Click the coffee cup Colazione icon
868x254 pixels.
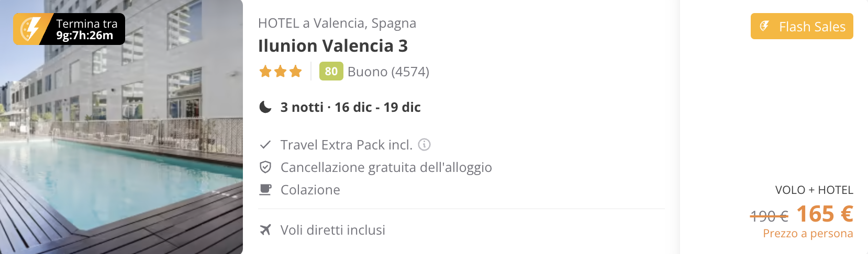click(265, 190)
